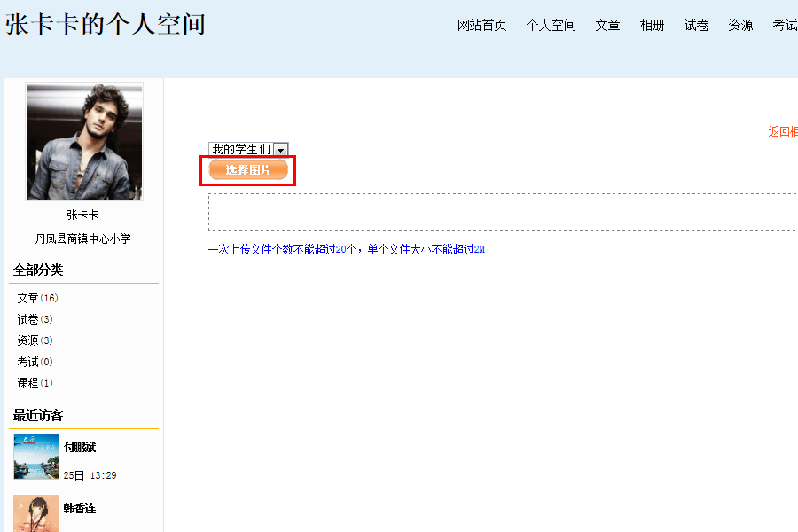Click visitor 付鹏斌's seaside avatar thumbnail

coord(36,457)
